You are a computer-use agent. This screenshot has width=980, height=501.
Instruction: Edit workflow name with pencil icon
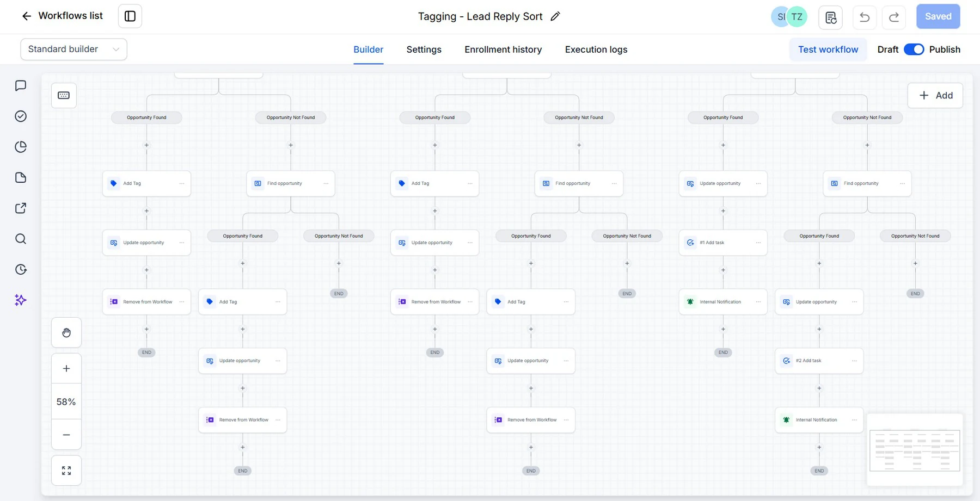coord(555,16)
